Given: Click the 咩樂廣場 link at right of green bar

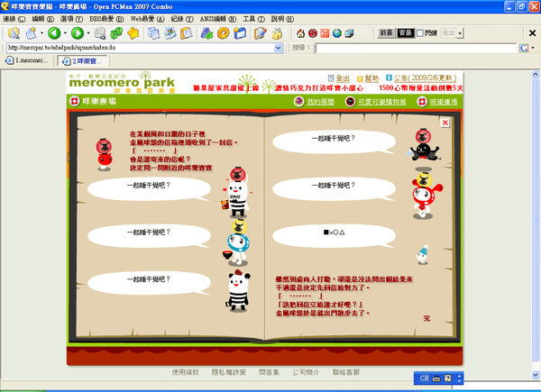Looking at the screenshot, I should 444,102.
